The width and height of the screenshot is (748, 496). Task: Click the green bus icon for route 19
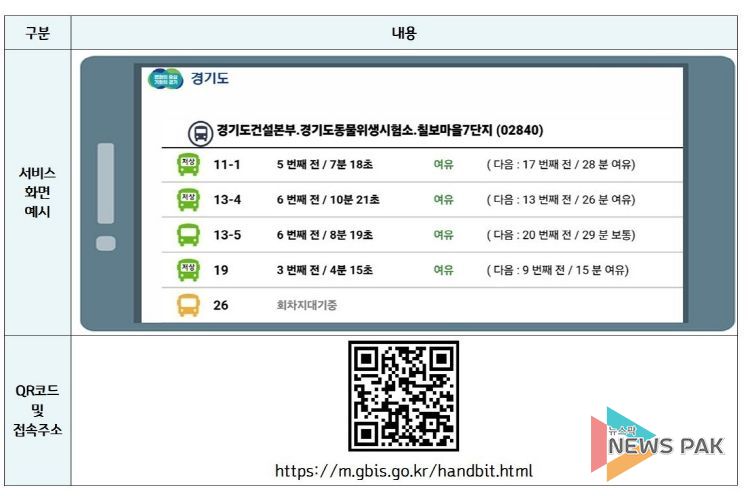tap(188, 270)
